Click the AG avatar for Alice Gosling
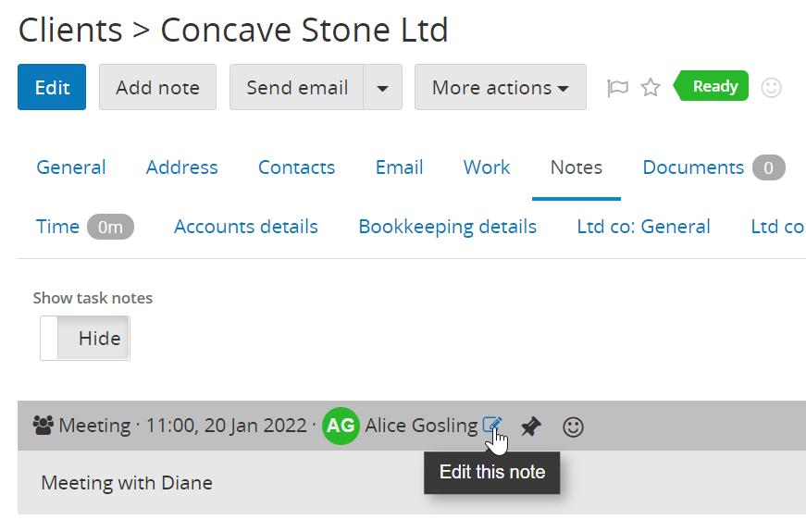The height and width of the screenshot is (532, 806). (x=341, y=426)
